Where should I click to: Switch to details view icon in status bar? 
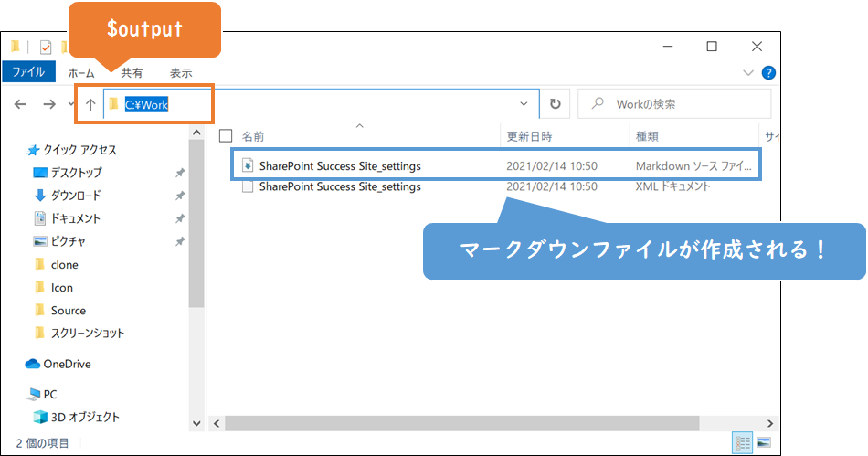tap(742, 442)
